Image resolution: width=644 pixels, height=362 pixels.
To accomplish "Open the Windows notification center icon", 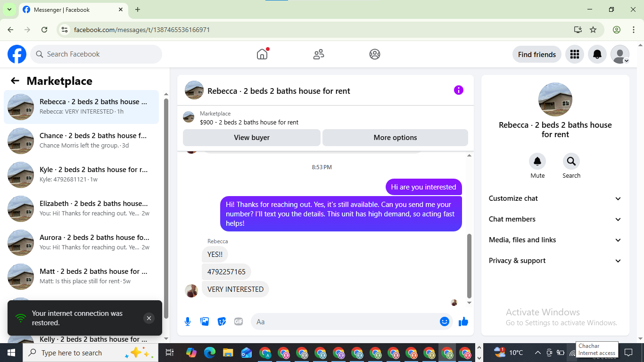I will tap(628, 353).
